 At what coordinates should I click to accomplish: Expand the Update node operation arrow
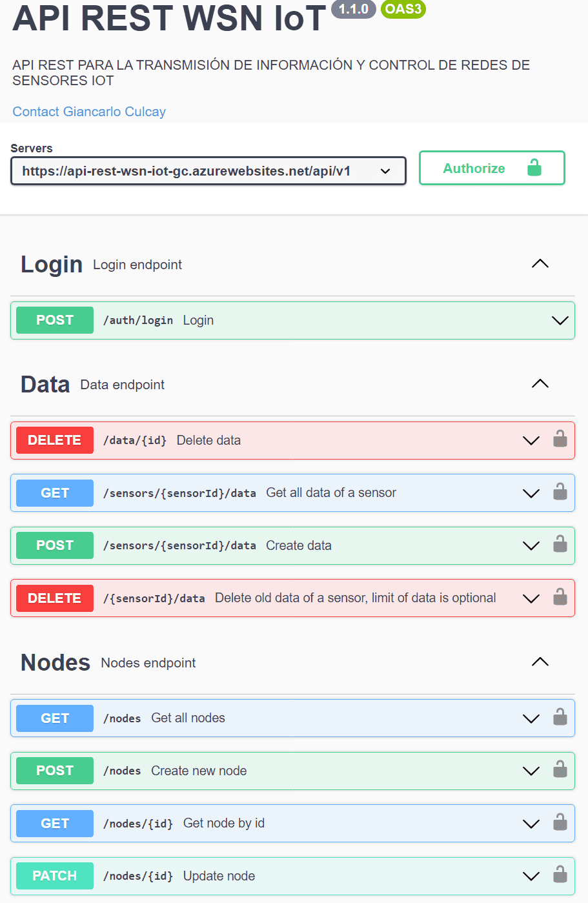(x=531, y=877)
